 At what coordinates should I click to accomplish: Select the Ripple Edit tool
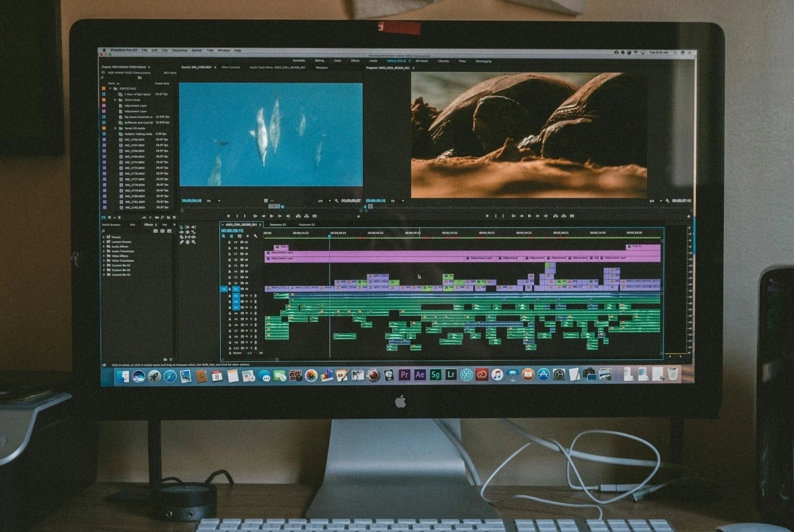(x=181, y=232)
